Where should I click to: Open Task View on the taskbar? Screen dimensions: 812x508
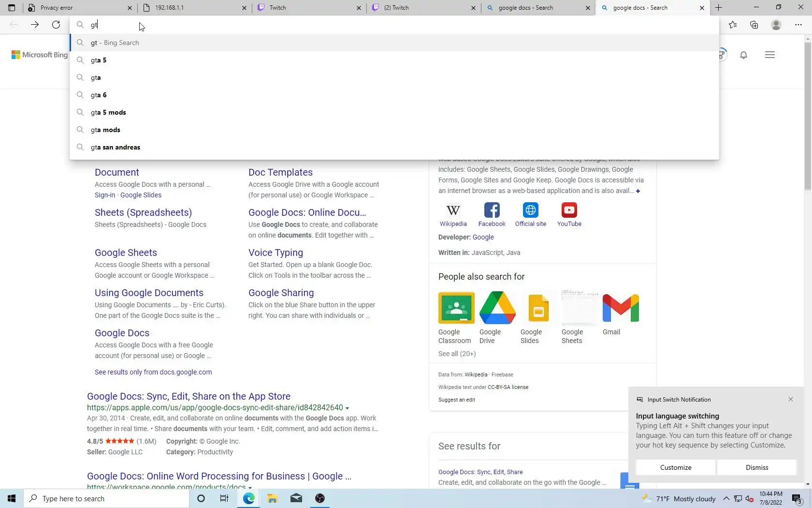point(224,498)
